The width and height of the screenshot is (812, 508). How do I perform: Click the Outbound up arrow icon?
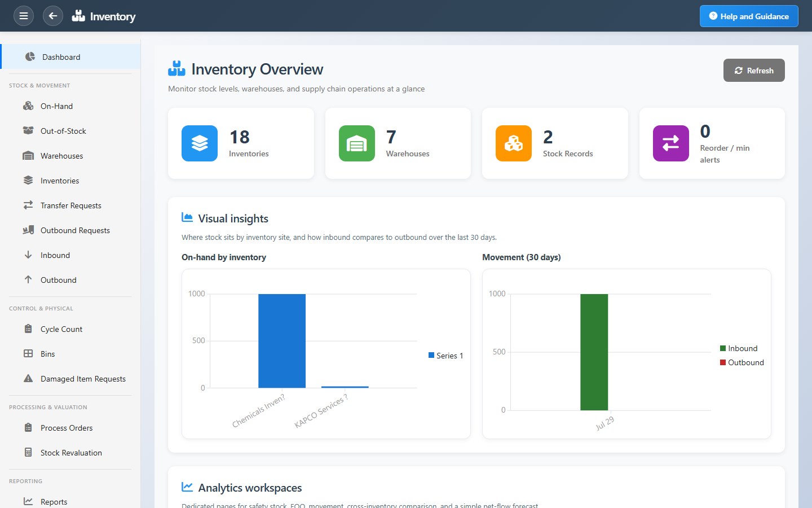tap(28, 279)
